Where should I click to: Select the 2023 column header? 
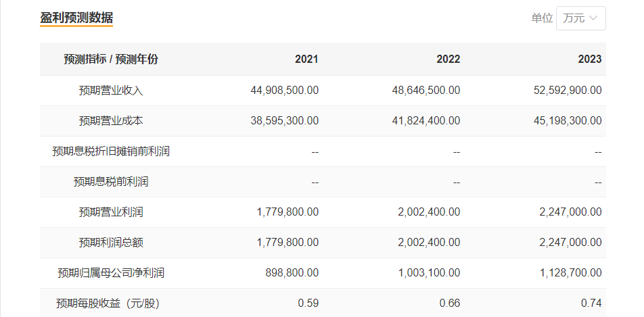click(x=589, y=59)
